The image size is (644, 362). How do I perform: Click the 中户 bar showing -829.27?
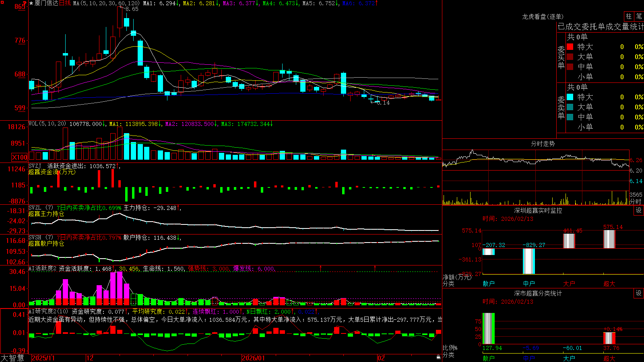pyautogui.click(x=529, y=261)
